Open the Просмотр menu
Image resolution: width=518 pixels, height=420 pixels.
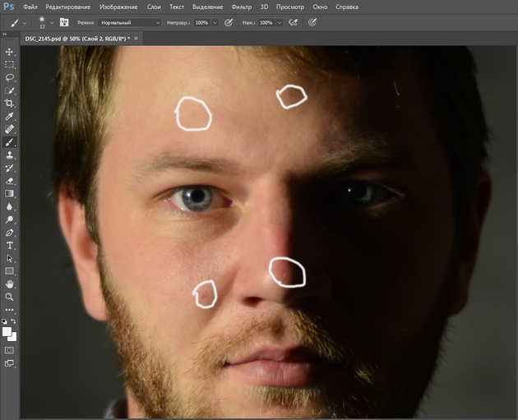coord(290,7)
